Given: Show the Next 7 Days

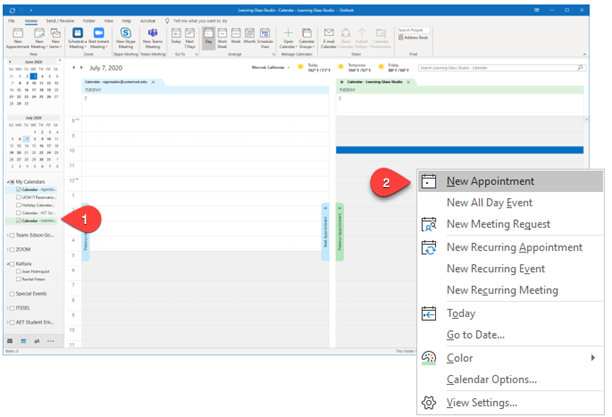Looking at the screenshot, I should point(190,38).
